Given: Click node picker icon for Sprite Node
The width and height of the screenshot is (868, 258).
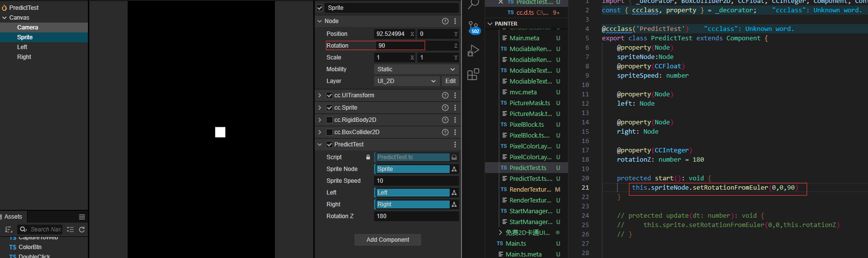Looking at the screenshot, I should [x=454, y=169].
